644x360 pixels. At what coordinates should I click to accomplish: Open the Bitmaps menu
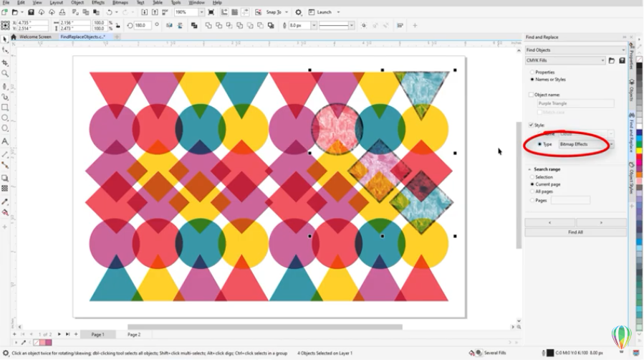coord(120,3)
